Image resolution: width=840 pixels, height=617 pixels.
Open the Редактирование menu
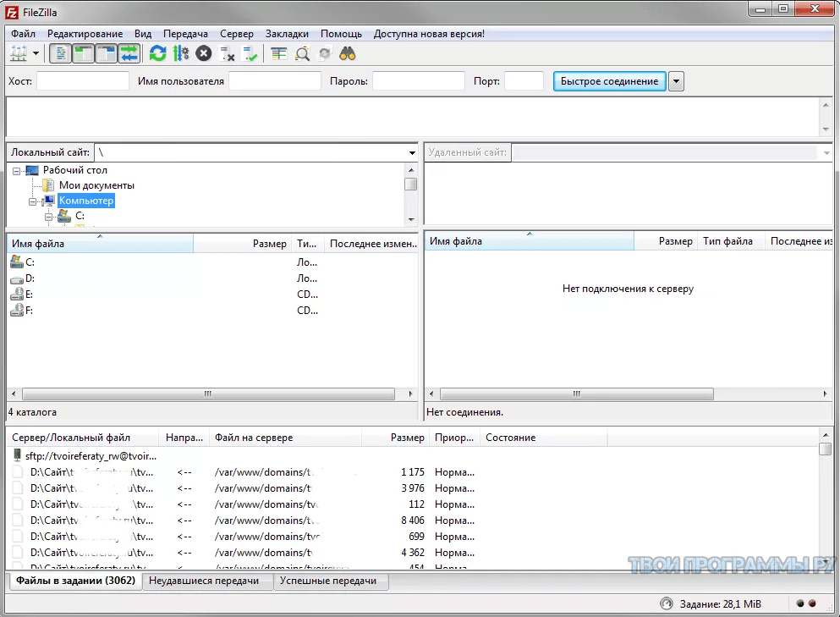tap(85, 34)
